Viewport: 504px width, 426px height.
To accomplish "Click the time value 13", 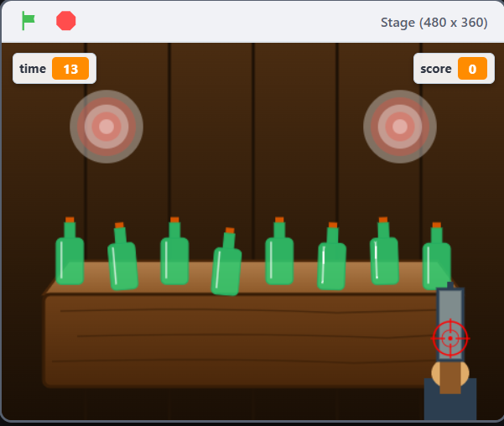I will (x=70, y=69).
